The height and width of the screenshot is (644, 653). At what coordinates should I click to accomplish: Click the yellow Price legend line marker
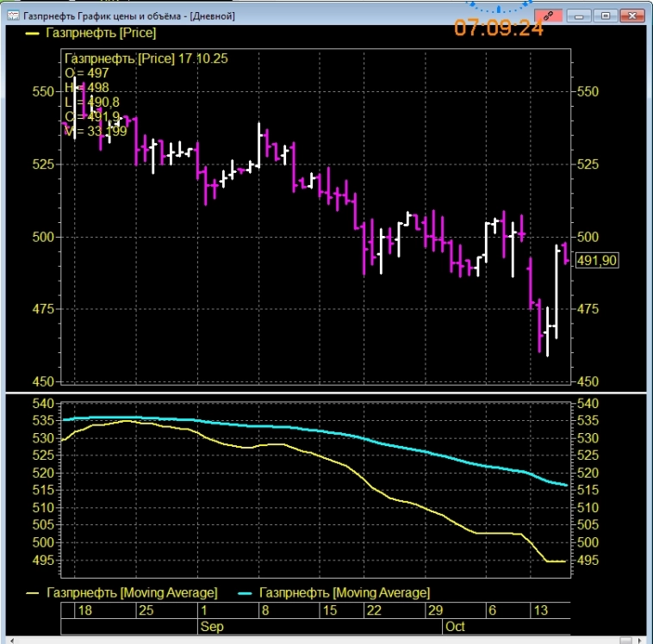coord(33,33)
